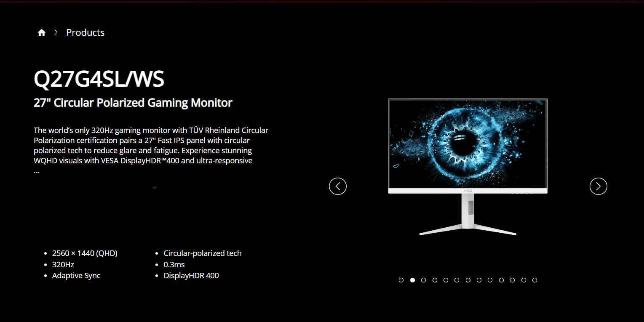
Task: Show the previous product image
Action: click(338, 186)
